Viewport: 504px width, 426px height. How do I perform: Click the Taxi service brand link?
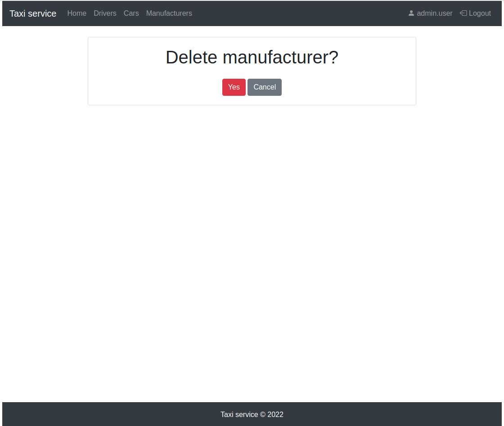point(32,13)
